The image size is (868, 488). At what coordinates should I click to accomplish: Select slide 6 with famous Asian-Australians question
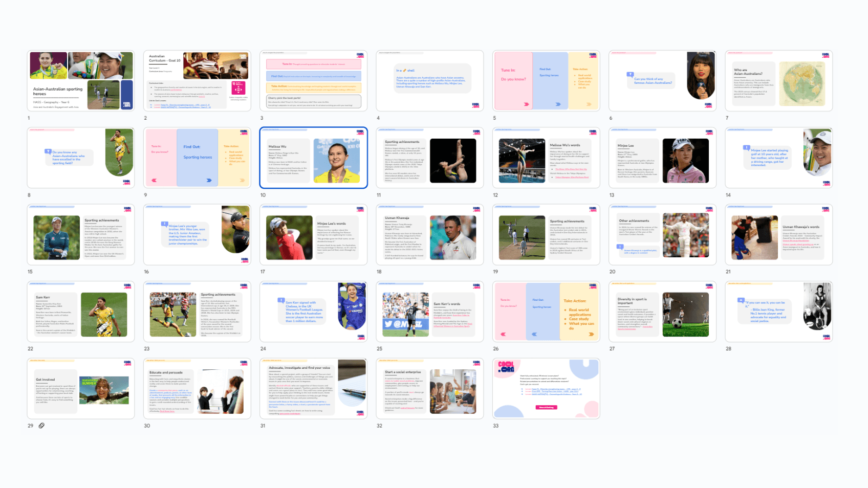tap(662, 81)
